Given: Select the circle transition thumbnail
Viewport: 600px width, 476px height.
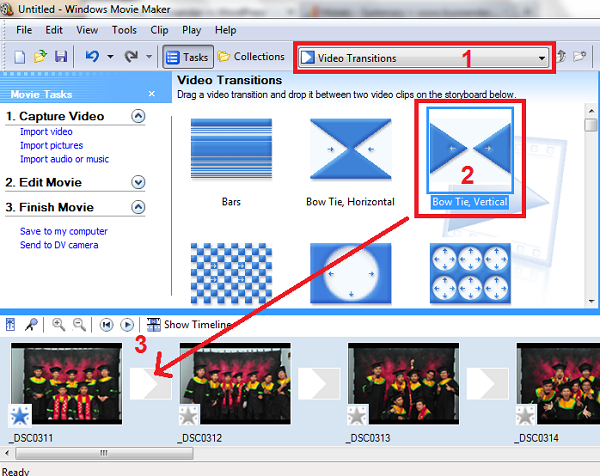Looking at the screenshot, I should (x=351, y=273).
